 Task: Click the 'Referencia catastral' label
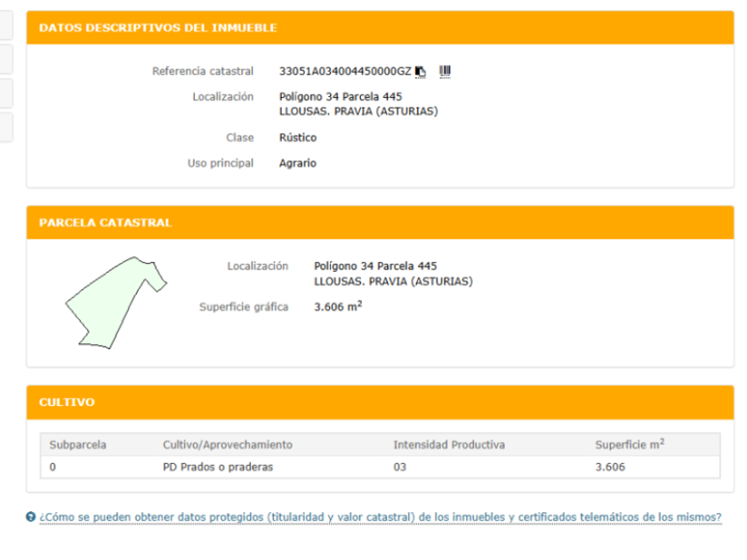pyautogui.click(x=203, y=71)
